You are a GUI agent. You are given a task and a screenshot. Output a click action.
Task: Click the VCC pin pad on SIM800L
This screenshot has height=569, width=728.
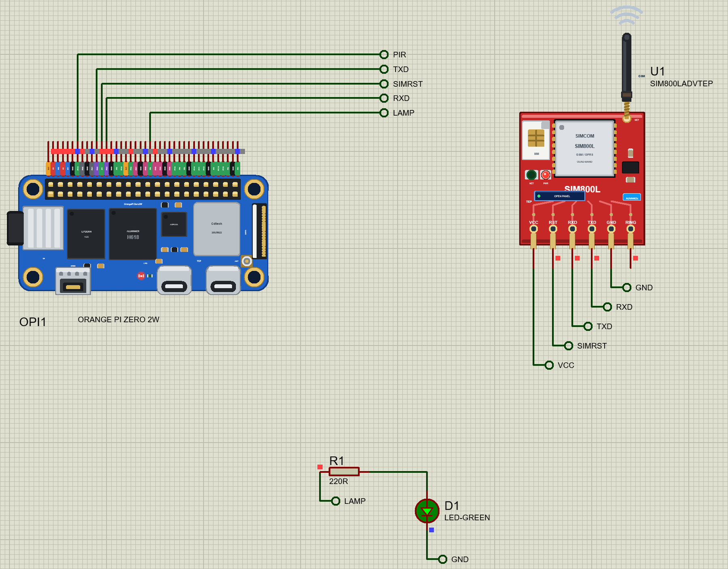click(533, 229)
